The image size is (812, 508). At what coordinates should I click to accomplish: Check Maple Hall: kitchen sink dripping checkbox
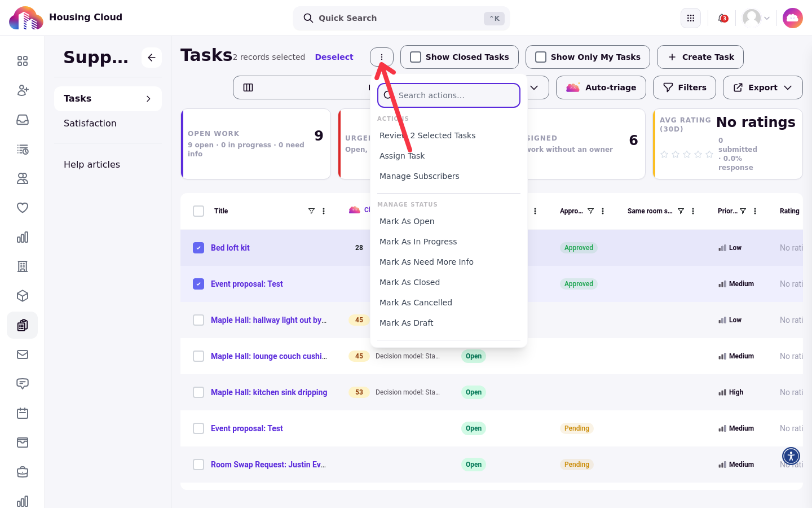pos(198,392)
